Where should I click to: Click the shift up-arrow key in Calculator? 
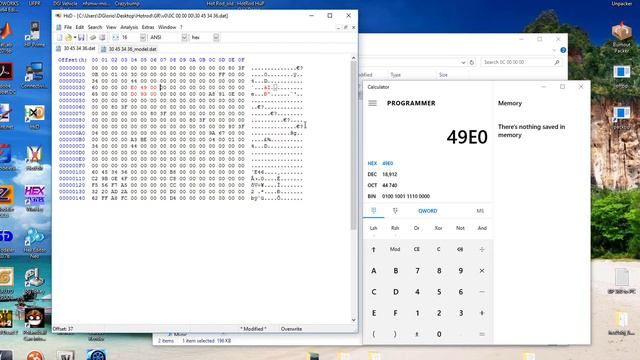click(x=373, y=249)
